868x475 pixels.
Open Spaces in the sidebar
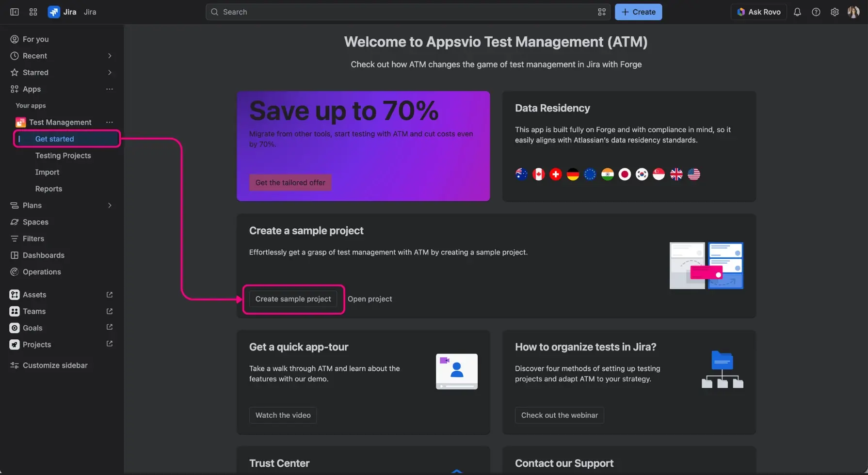click(35, 222)
